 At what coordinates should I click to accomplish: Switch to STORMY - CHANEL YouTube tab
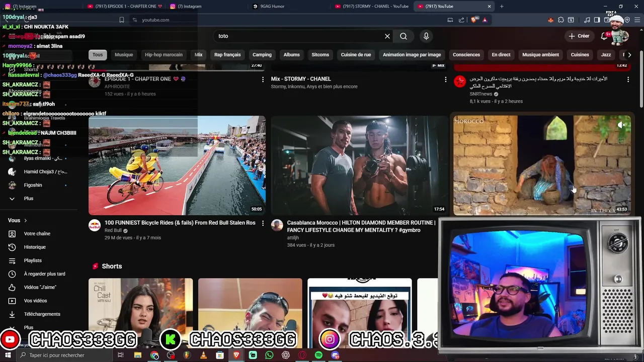(371, 7)
